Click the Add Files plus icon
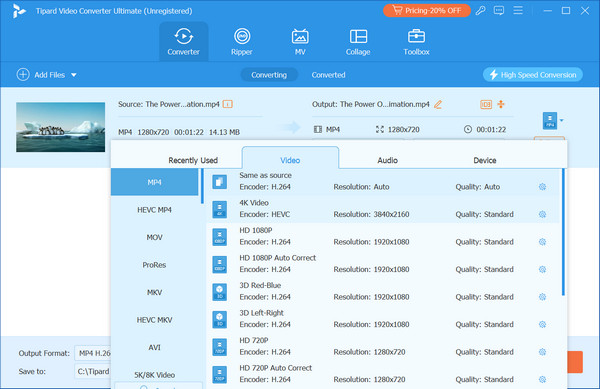The image size is (600, 389). click(23, 75)
